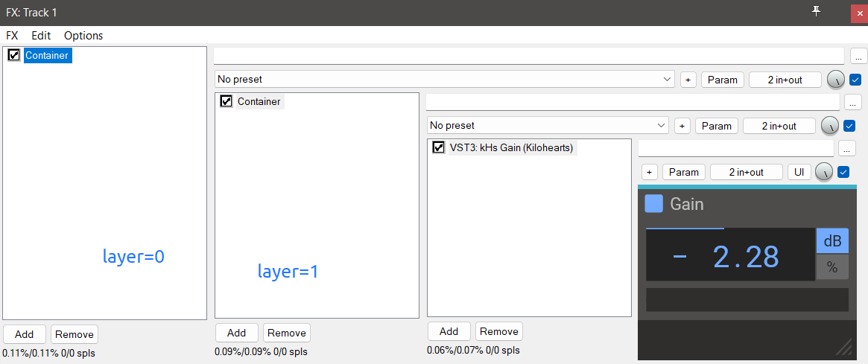This screenshot has height=364, width=868.
Task: Toggle the blue Gain plugin power square
Action: point(653,203)
